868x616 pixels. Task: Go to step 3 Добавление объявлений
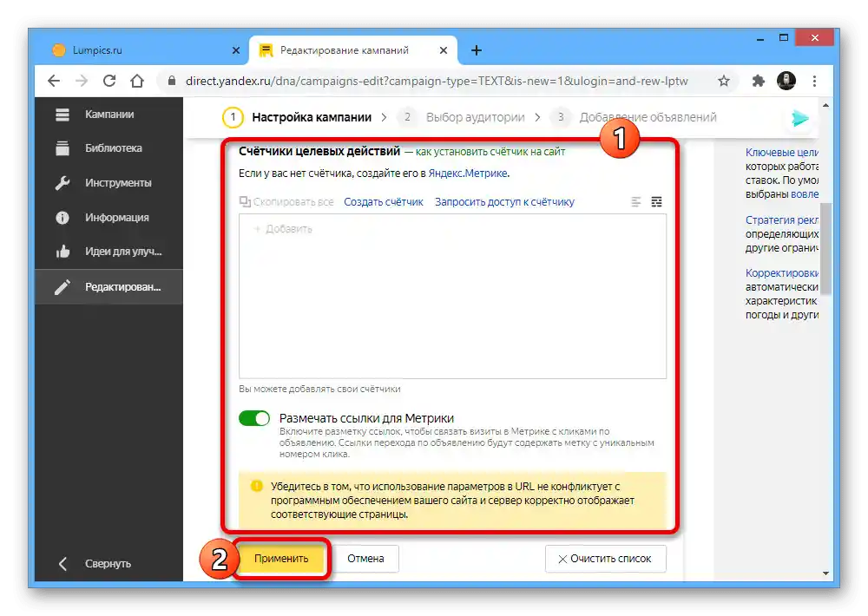(634, 117)
